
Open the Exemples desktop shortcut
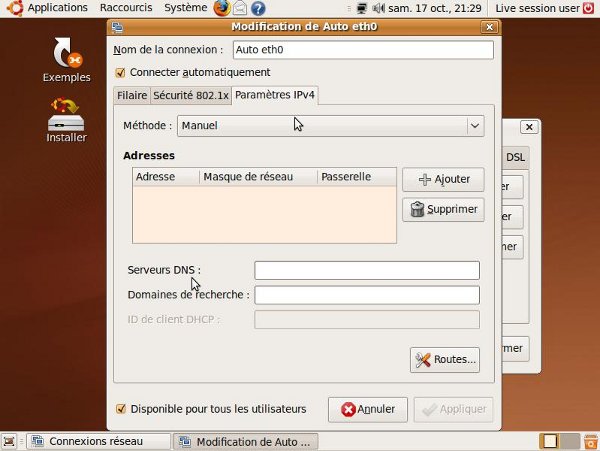66,59
